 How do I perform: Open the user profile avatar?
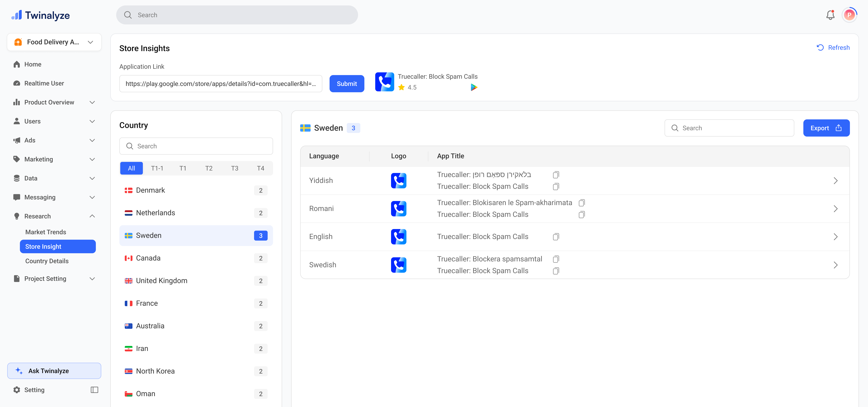(x=849, y=15)
